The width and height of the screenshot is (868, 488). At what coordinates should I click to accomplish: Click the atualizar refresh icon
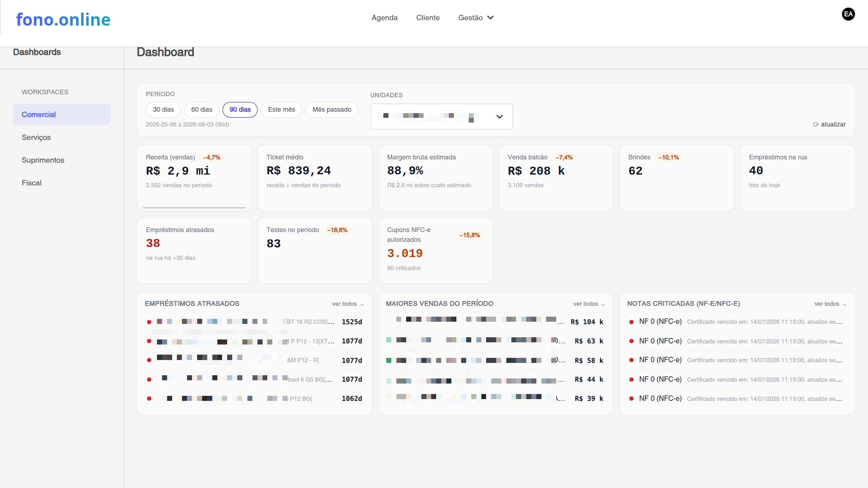click(x=816, y=124)
